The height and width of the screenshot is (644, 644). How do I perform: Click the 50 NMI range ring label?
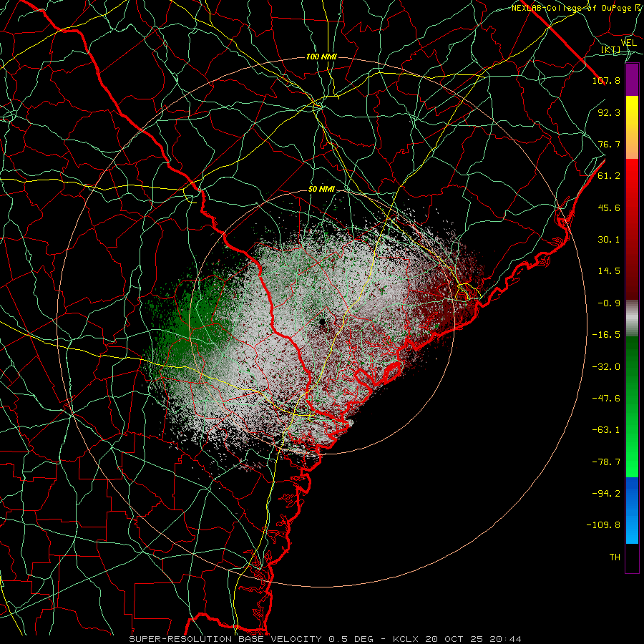(321, 190)
